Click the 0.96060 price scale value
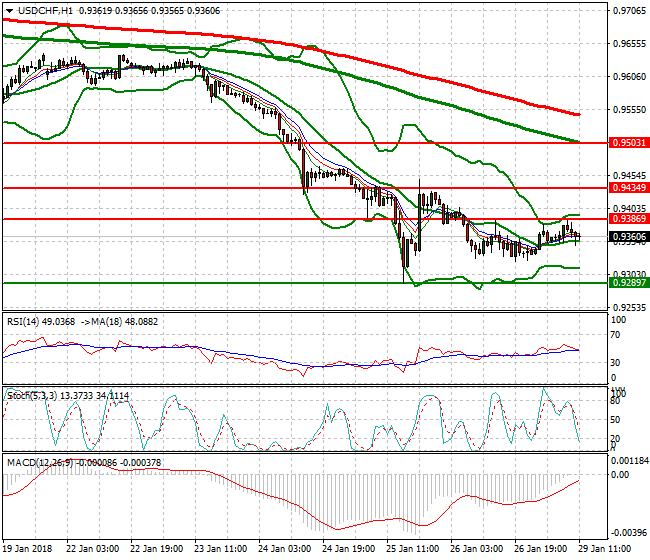 tap(629, 77)
